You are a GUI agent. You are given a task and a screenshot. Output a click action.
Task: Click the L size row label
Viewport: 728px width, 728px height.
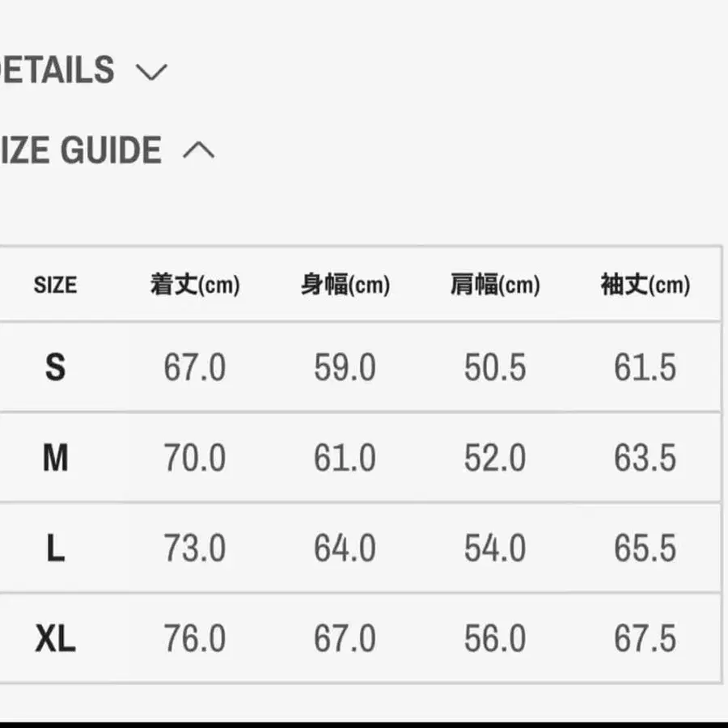pyautogui.click(x=55, y=549)
